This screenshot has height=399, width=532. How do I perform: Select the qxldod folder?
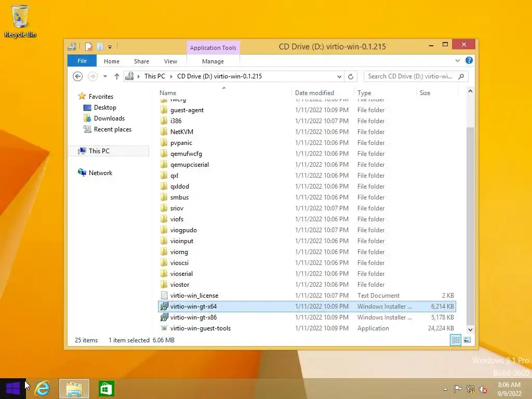(307, 187)
